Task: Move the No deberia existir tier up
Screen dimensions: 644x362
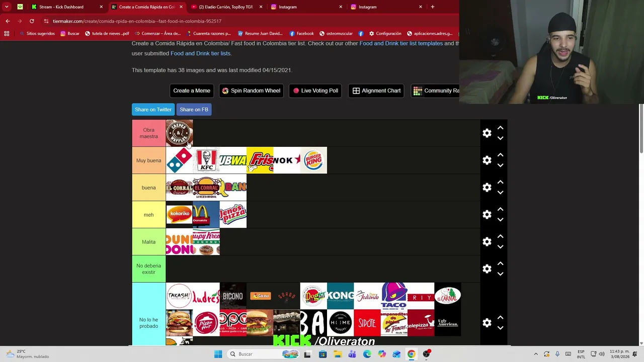Action: click(500, 264)
